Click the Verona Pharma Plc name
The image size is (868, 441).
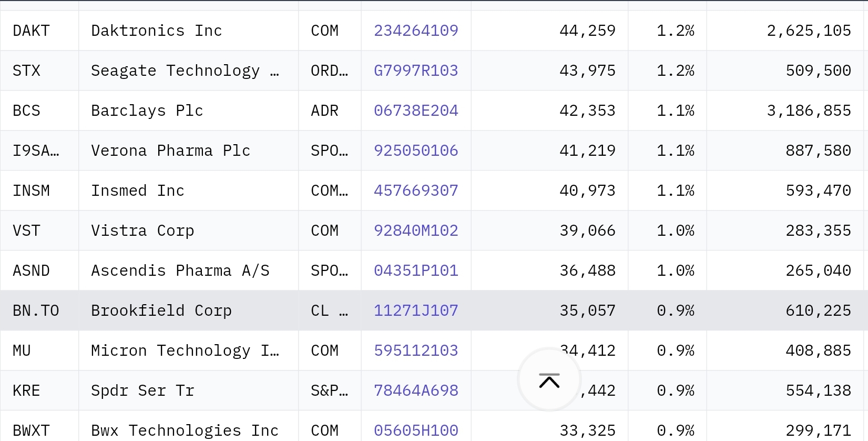[171, 151]
